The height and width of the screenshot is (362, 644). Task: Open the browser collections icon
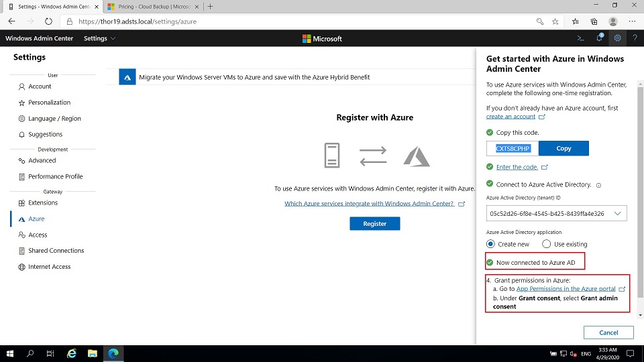594,21
